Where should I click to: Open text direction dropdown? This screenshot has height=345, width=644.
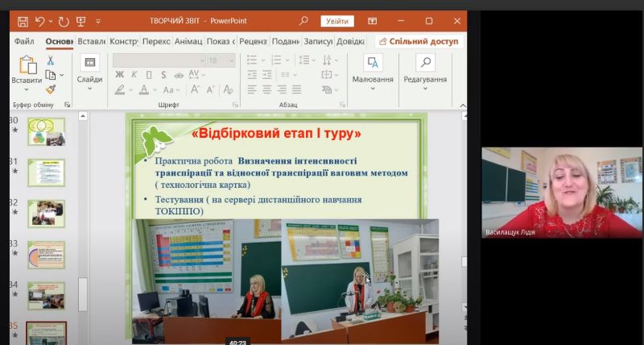330,60
